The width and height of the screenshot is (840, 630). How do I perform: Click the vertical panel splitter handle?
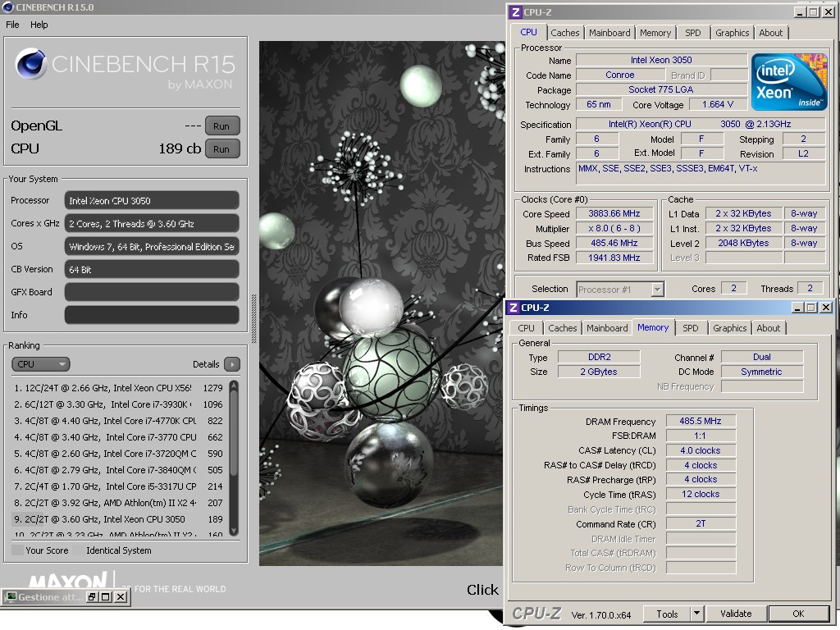254,319
